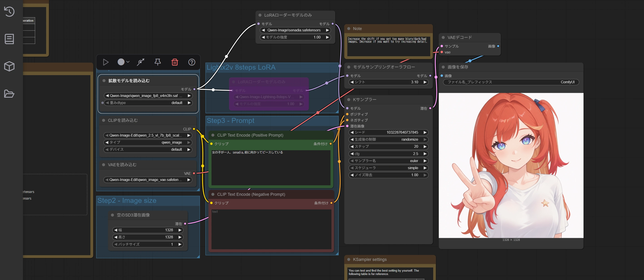This screenshot has width=644, height=280.
Task: Click the generated anime girl preview image
Action: 511,165
